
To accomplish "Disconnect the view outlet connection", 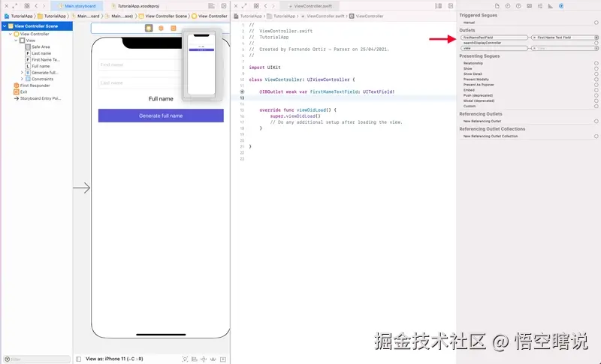I will (534, 49).
